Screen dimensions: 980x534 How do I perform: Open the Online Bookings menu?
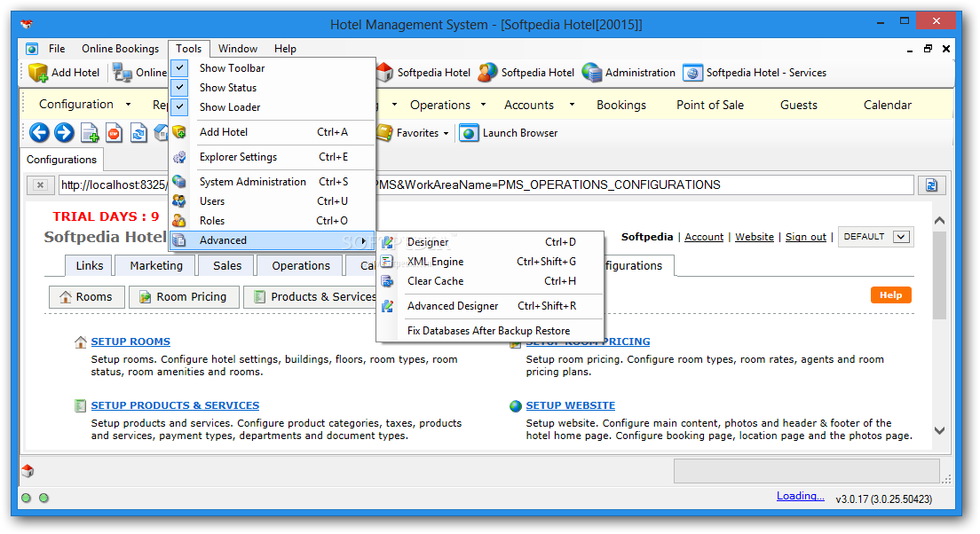(x=120, y=49)
